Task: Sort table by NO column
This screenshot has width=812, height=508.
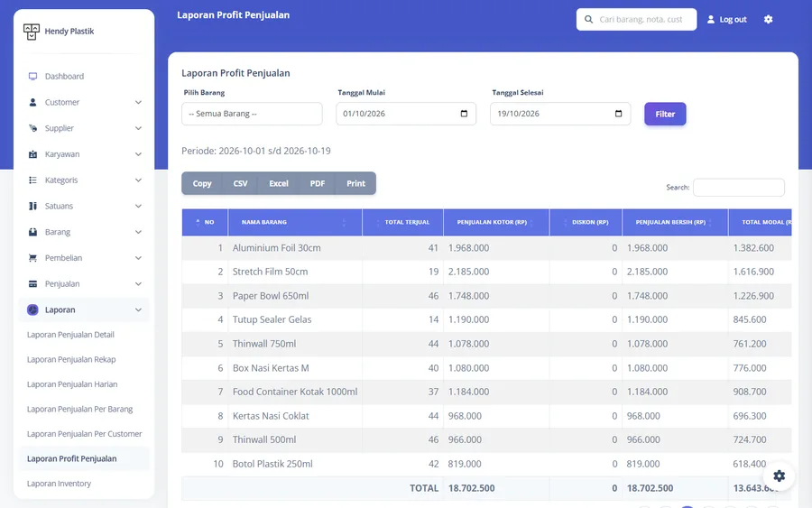Action: point(205,222)
